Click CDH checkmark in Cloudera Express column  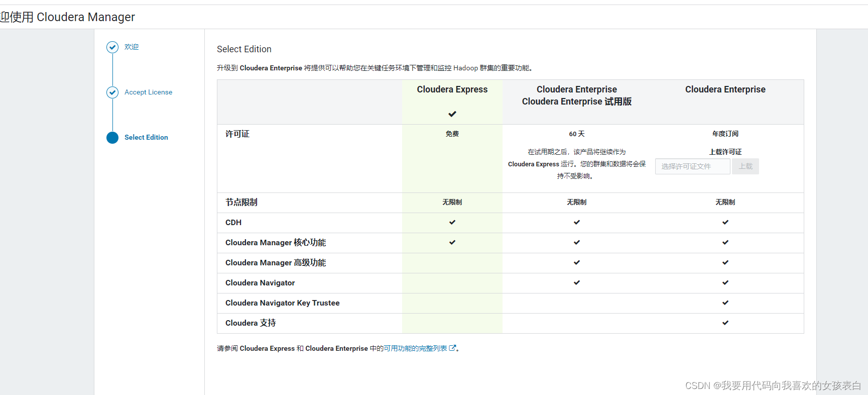452,222
